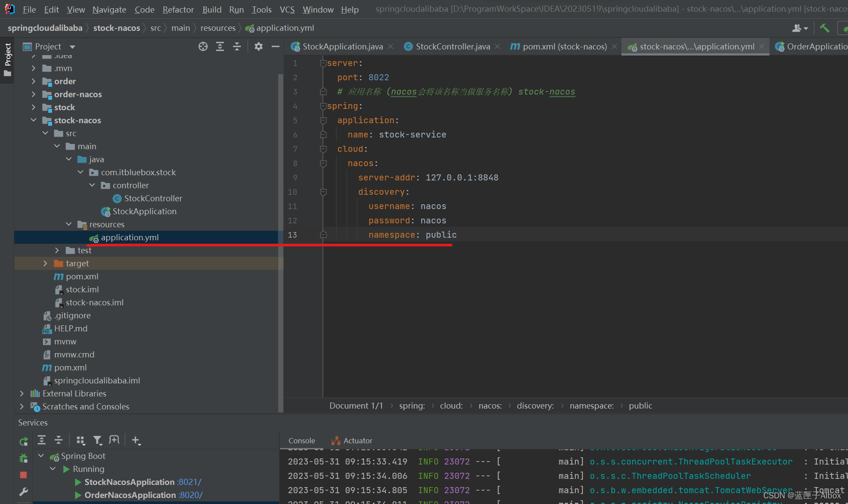Viewport: 848px width, 504px height.
Task: Click the Debug service bug icon
Action: pos(23,458)
